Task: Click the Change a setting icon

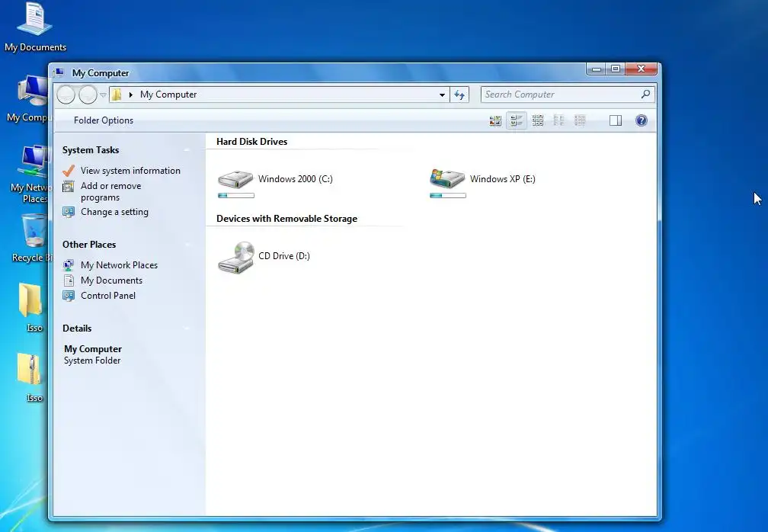Action: pyautogui.click(x=69, y=212)
